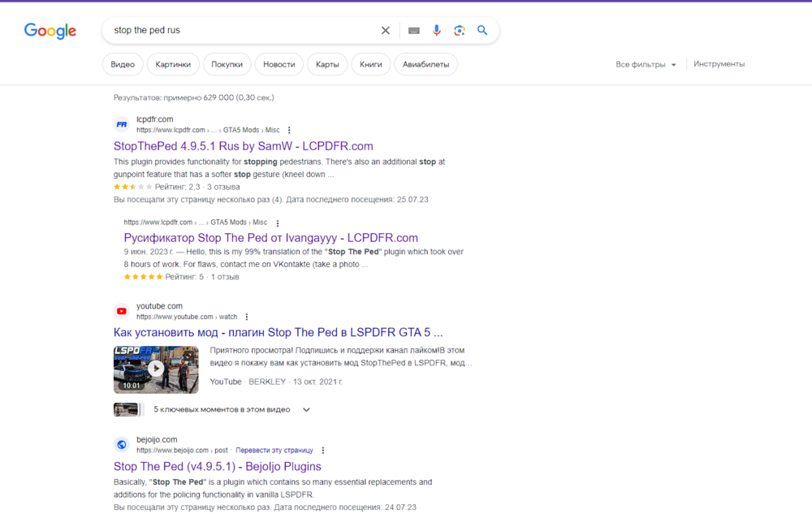Open three-dot menu on the StopThePed result
This screenshot has width=812, height=514.
(288, 130)
